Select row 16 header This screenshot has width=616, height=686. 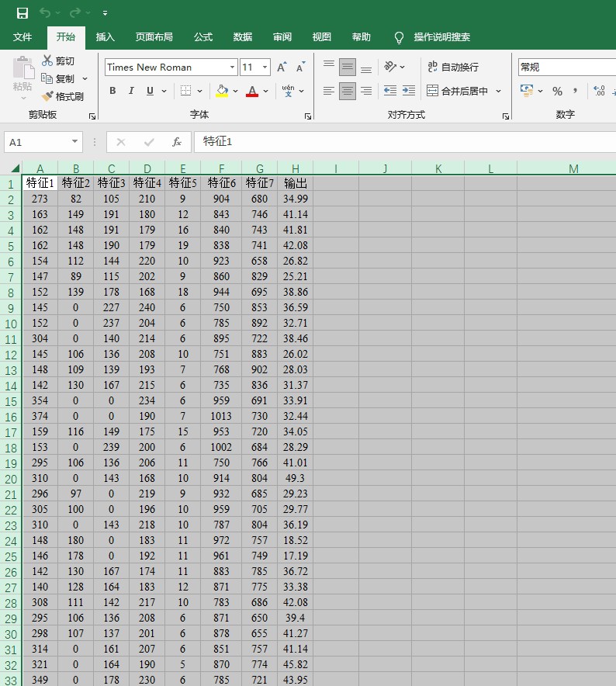coord(11,417)
